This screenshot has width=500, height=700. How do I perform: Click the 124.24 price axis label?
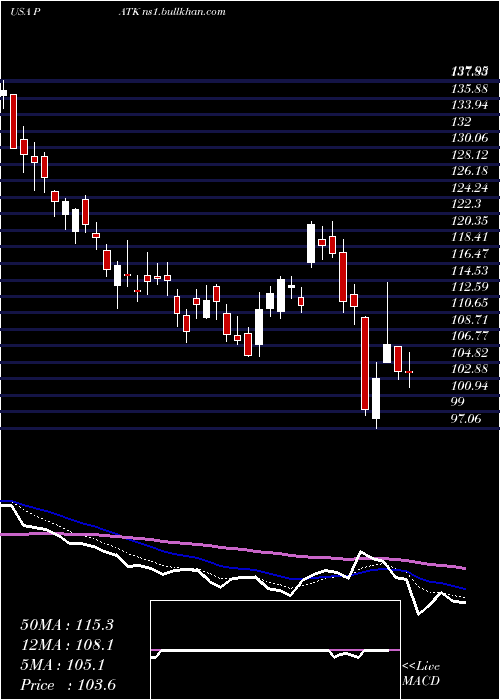470,188
